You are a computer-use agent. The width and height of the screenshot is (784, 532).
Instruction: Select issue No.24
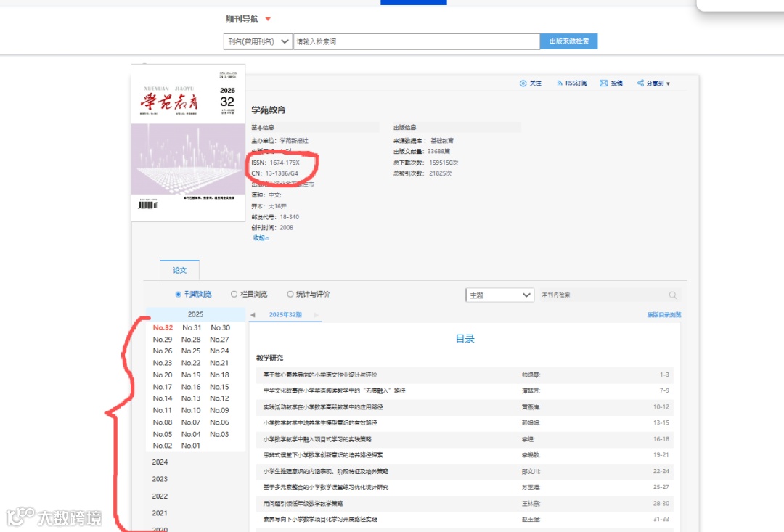tap(219, 351)
